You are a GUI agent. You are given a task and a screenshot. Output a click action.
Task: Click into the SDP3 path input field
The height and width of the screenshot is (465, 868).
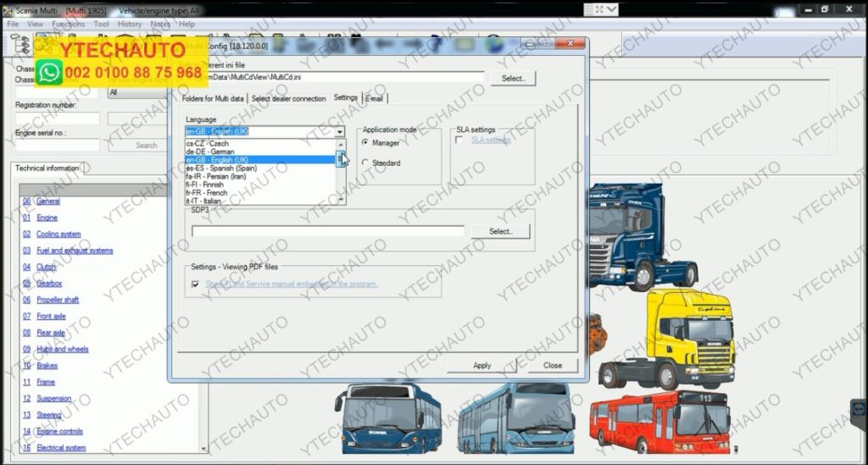pyautogui.click(x=327, y=231)
